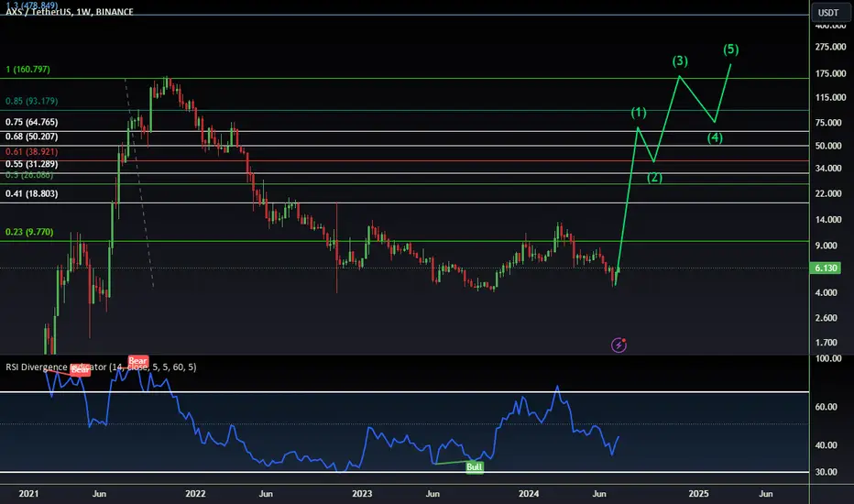The image size is (854, 504).
Task: Select Fibonacci level label 0.41 (18.803)
Action: coord(31,193)
